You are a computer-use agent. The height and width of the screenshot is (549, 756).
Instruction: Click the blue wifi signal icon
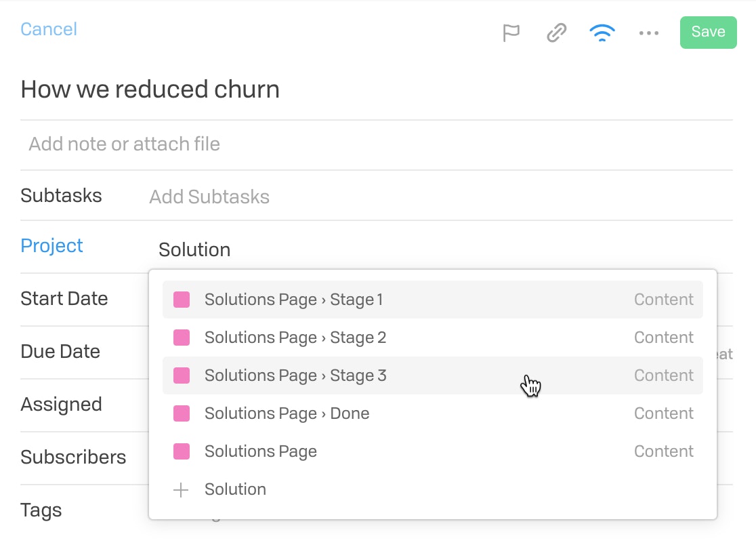point(602,33)
